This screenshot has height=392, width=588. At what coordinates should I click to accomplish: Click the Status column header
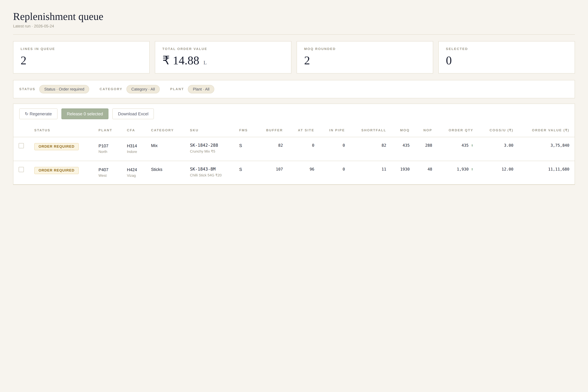pyautogui.click(x=42, y=130)
